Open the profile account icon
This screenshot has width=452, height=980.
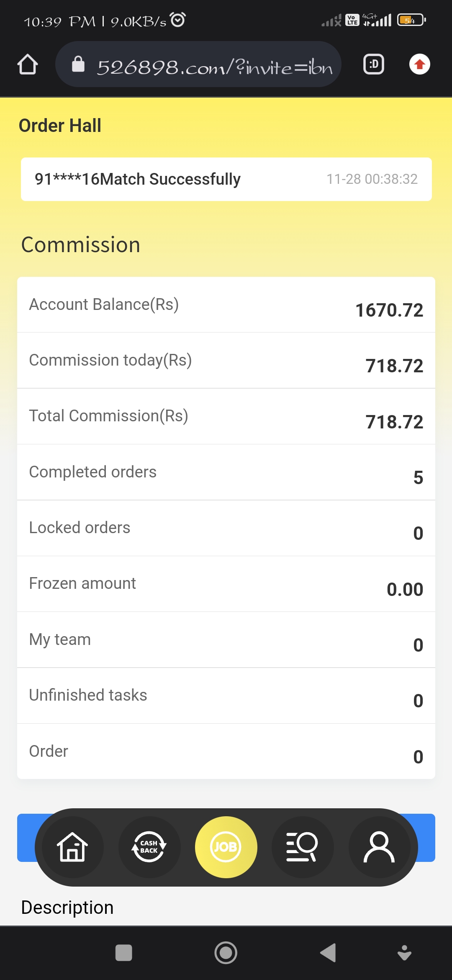379,847
